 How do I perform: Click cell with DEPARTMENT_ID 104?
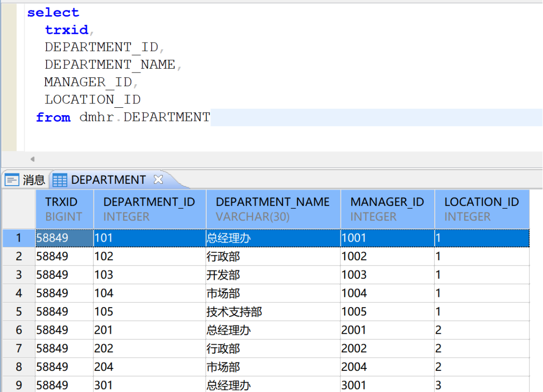click(150, 294)
